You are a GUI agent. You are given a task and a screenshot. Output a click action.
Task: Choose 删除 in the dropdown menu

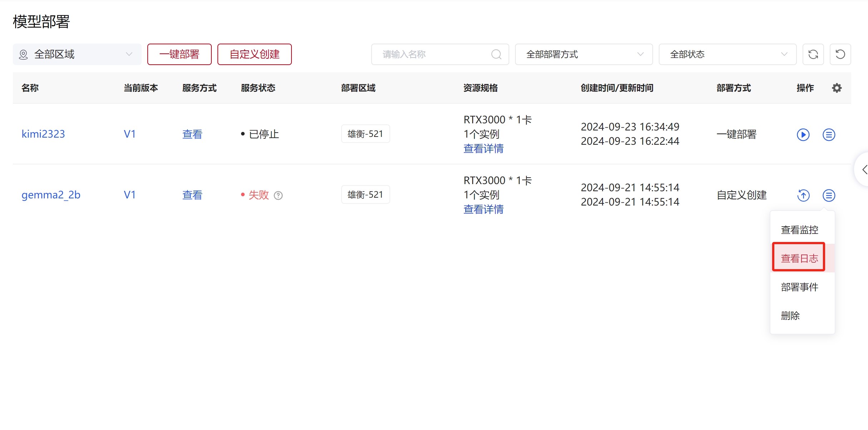[x=790, y=316]
